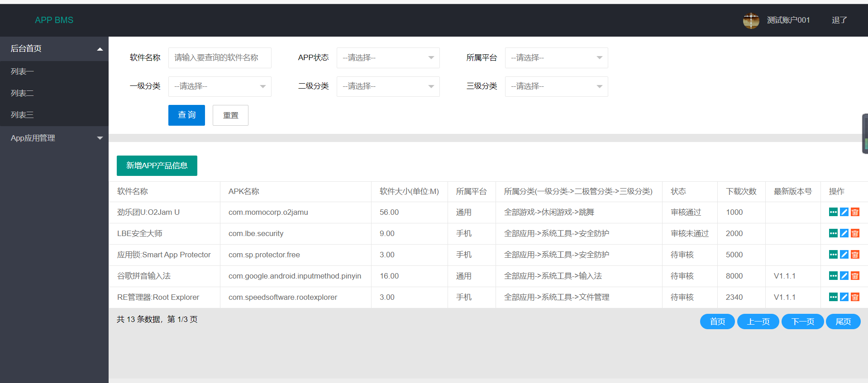Focus the 软件名称 search input field
868x383 pixels.
click(x=219, y=58)
